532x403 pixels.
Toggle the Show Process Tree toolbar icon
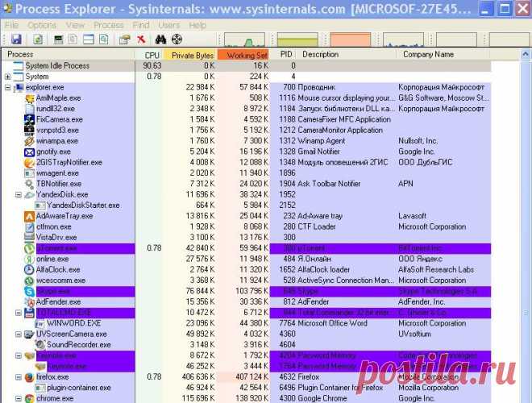(x=73, y=39)
